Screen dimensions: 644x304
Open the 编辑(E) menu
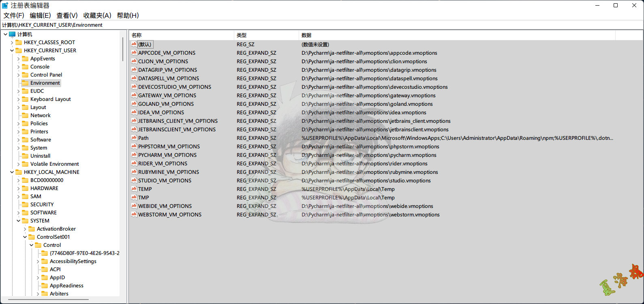coord(40,15)
